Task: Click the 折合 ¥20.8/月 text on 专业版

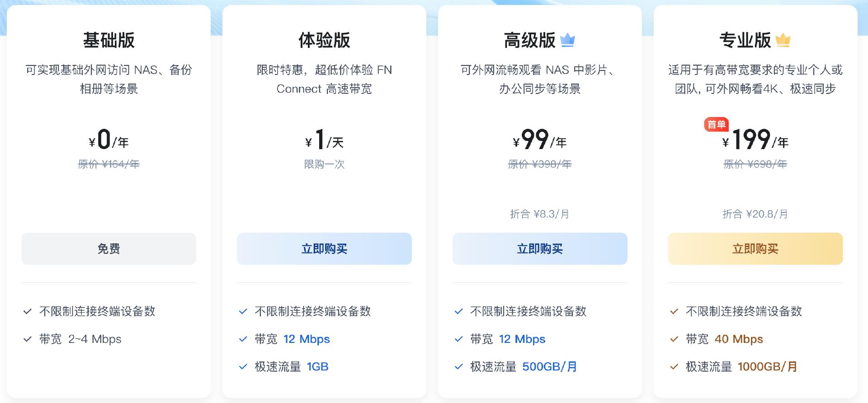Action: coord(755,214)
